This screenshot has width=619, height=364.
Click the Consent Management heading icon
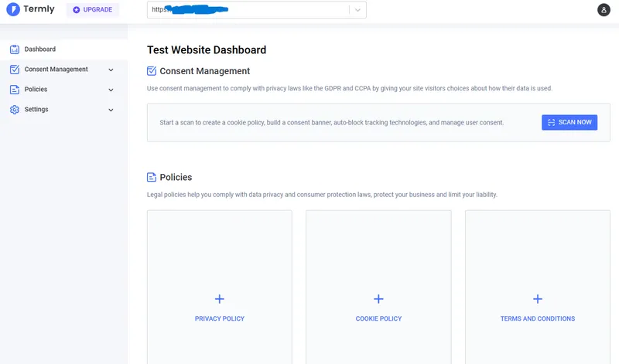tap(152, 71)
